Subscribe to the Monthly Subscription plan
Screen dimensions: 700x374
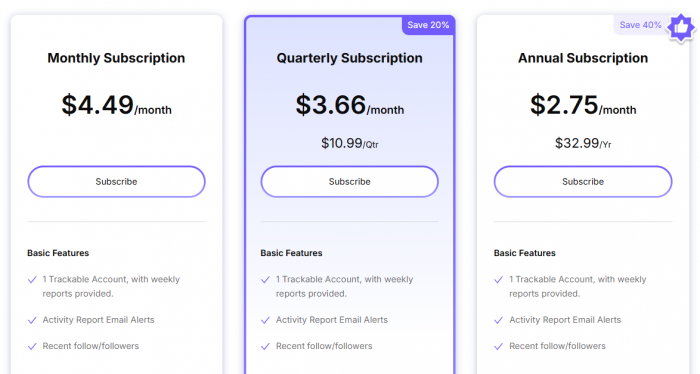117,182
